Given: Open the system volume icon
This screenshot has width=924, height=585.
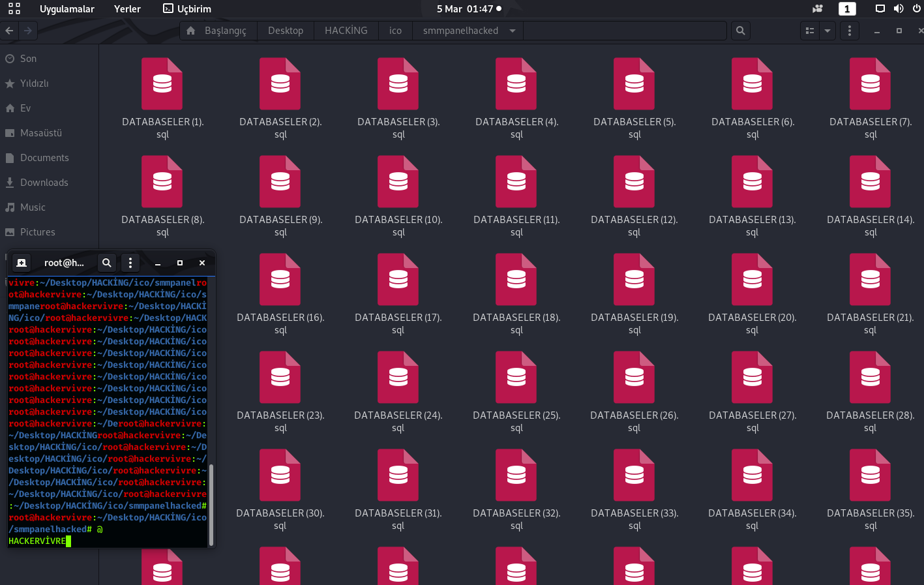Looking at the screenshot, I should point(899,8).
